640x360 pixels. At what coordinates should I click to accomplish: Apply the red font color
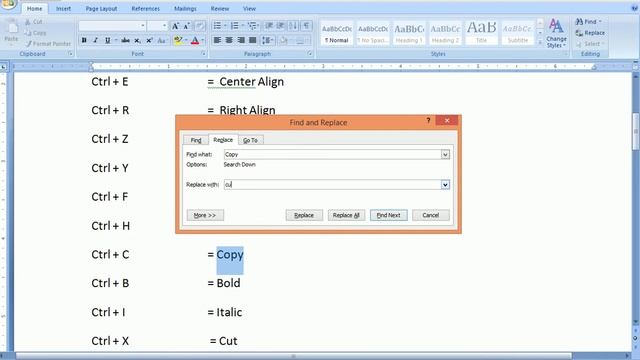click(195, 40)
